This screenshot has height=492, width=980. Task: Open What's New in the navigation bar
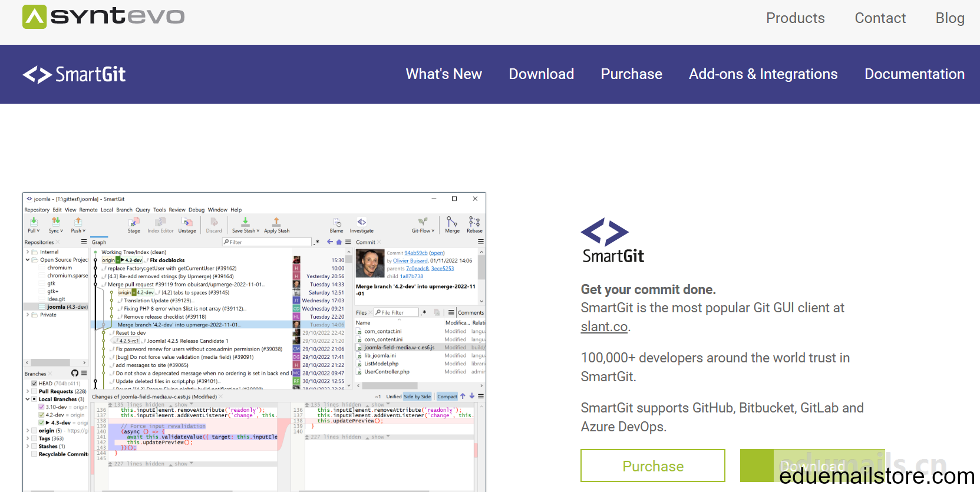[x=444, y=74]
